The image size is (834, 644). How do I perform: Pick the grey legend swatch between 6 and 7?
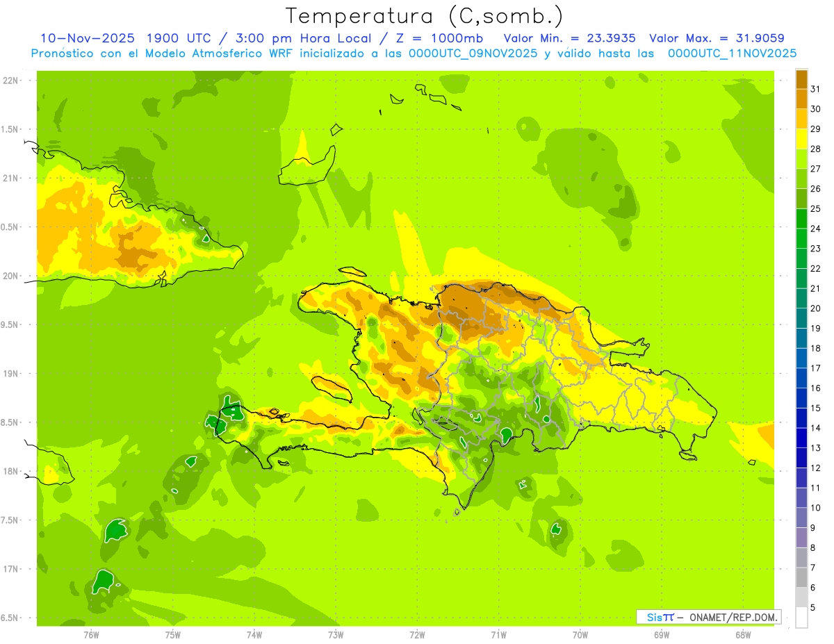tap(801, 577)
